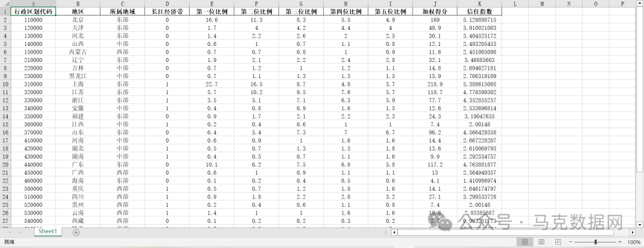Click the zoom in plus button
Viewport: 644px width, 248px height.
[x=620, y=242]
